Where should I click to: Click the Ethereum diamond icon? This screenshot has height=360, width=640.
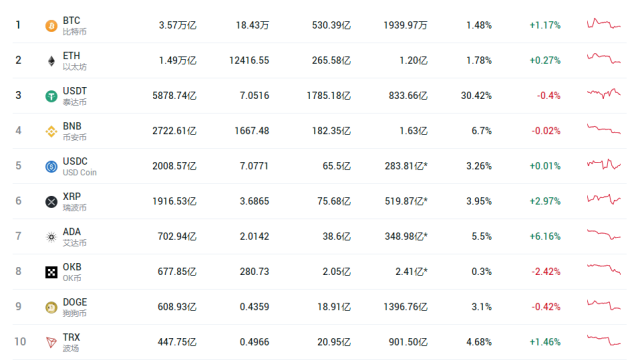51,61
